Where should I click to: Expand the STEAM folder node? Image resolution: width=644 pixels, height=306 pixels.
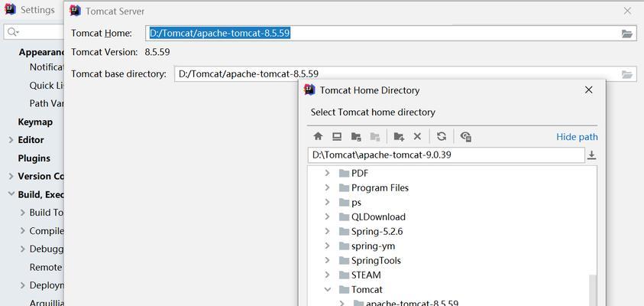327,275
